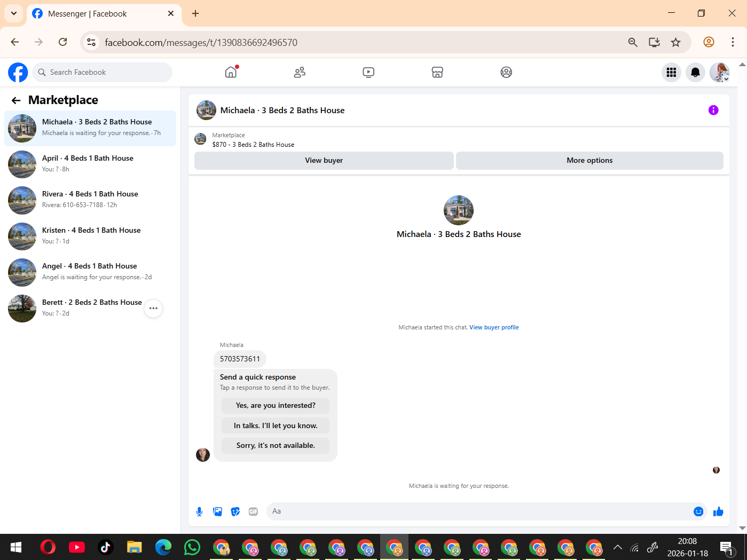The image size is (747, 560).
Task: Send quick response 'Yes, are you interested?'
Action: click(276, 406)
